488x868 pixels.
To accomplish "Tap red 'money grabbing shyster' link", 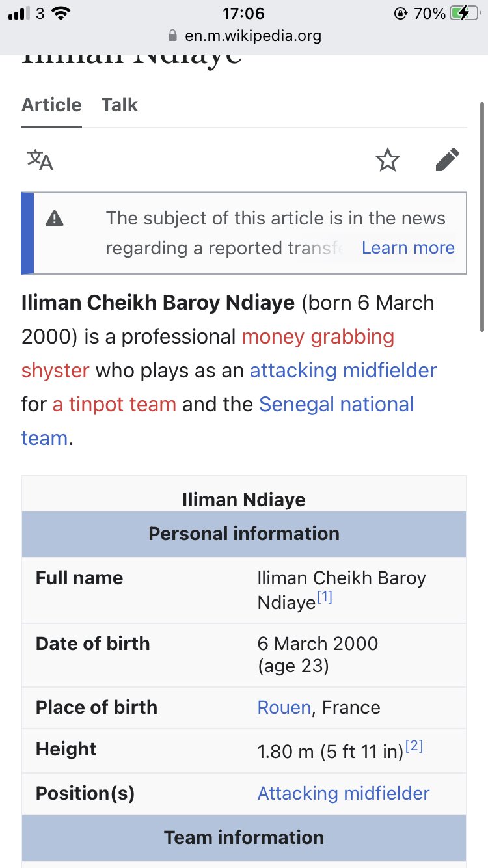I will [318, 337].
